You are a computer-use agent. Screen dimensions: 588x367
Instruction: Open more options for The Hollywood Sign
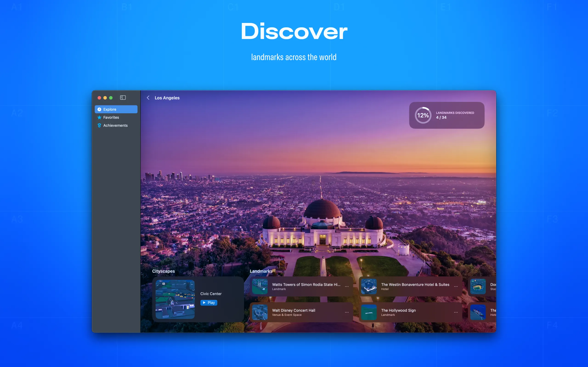456,312
